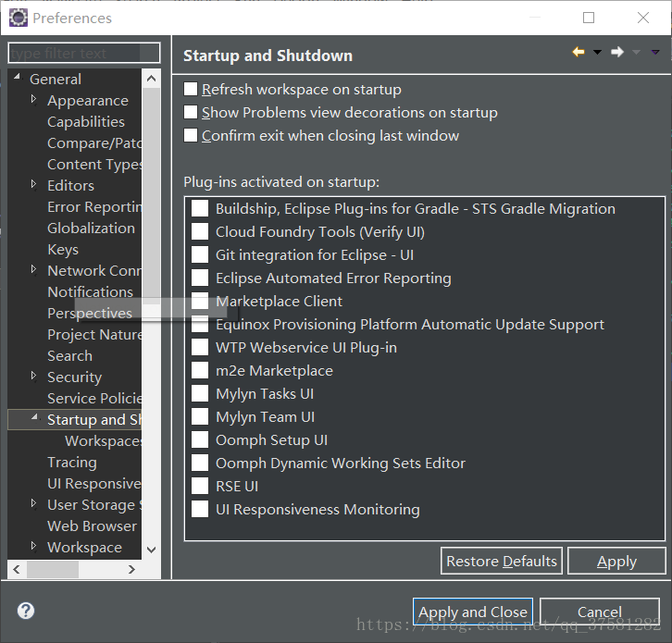Check UI Responsiveness Monitoring plug-in
The image size is (672, 643).
200,510
